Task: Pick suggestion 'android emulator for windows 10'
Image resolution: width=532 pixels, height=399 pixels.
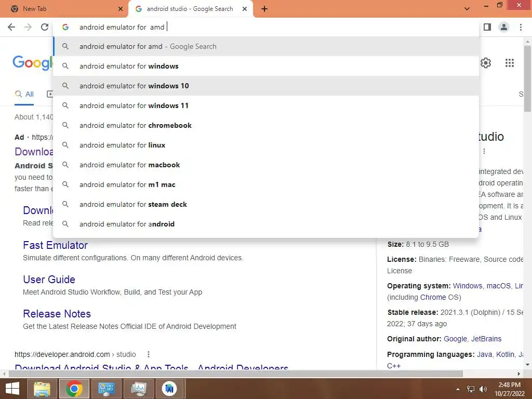Action: click(267, 86)
